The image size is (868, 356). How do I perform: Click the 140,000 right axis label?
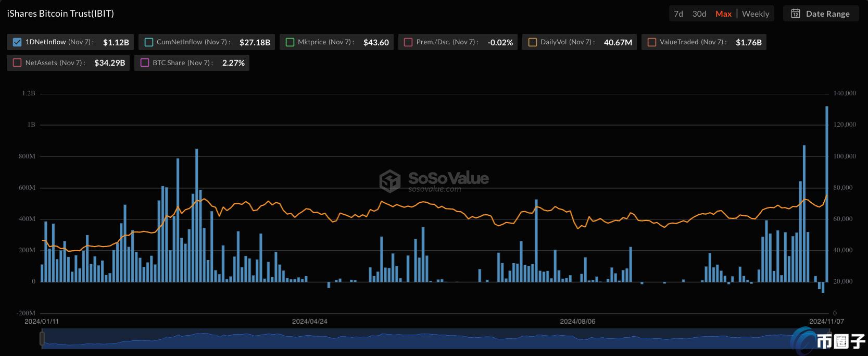pos(845,93)
